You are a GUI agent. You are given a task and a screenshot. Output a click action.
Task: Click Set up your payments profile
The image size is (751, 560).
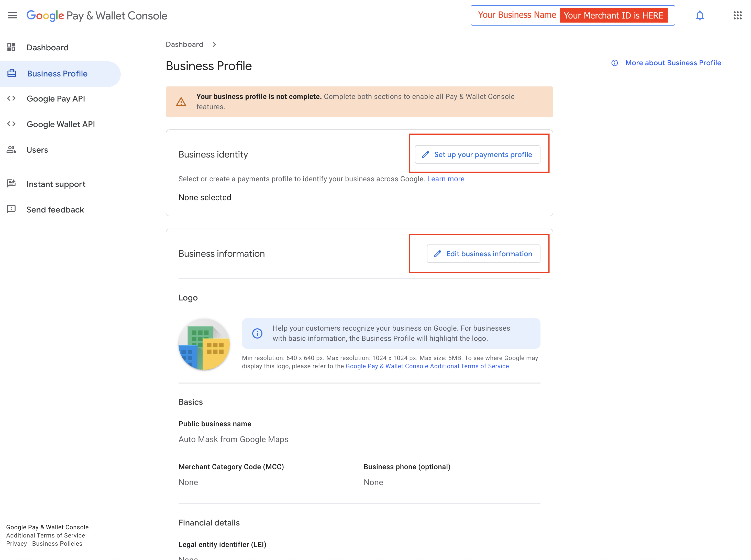pos(477,155)
